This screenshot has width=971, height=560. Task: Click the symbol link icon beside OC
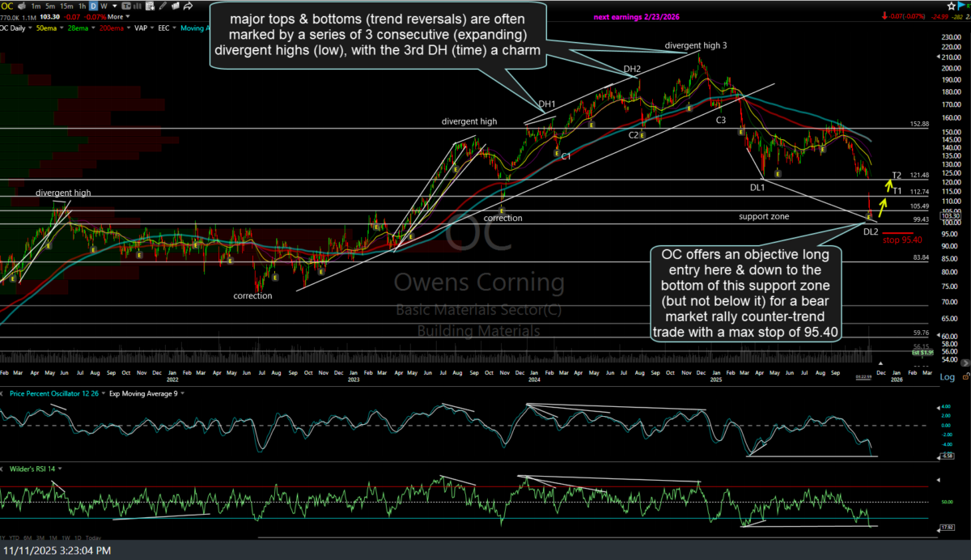tap(20, 6)
